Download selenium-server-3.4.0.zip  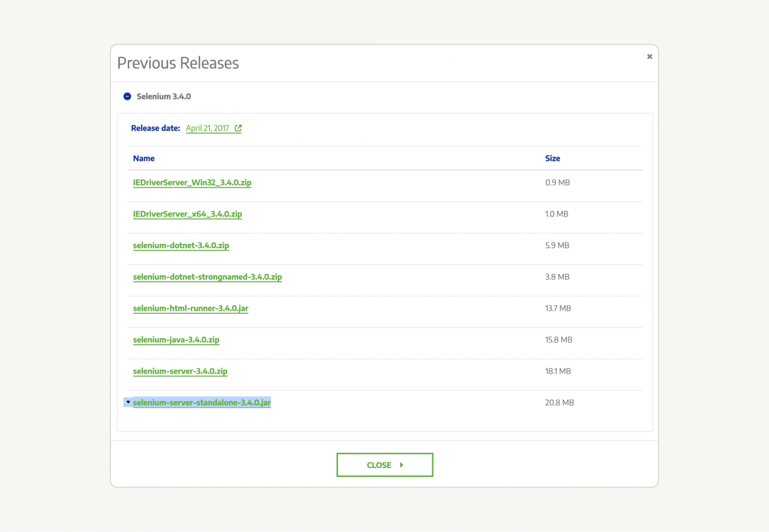coord(180,371)
